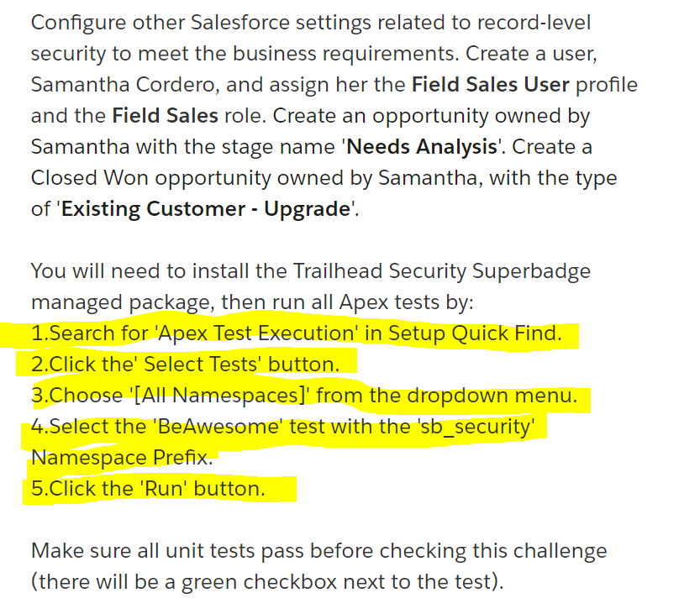The height and width of the screenshot is (614, 700).
Task: Click the bold 'Existing Customer - Upgrade' text
Action: tap(205, 209)
